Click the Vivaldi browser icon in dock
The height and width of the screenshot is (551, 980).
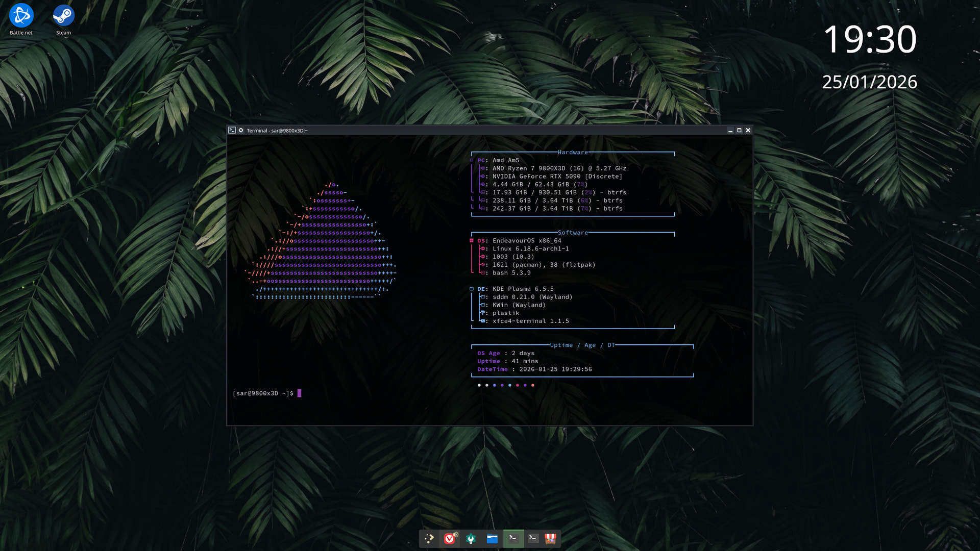[x=449, y=539]
